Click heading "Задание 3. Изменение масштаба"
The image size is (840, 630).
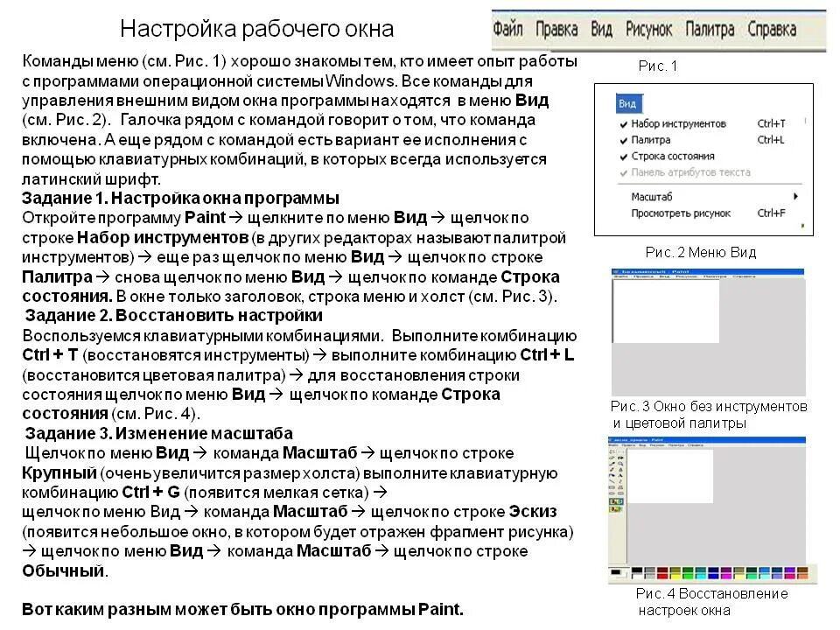tap(159, 433)
